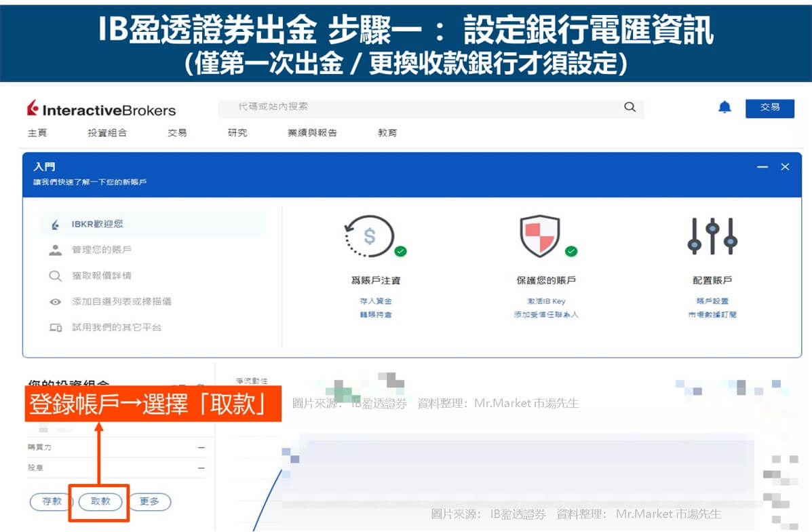Open notifications with the bell icon
812x532 pixels.
724,107
